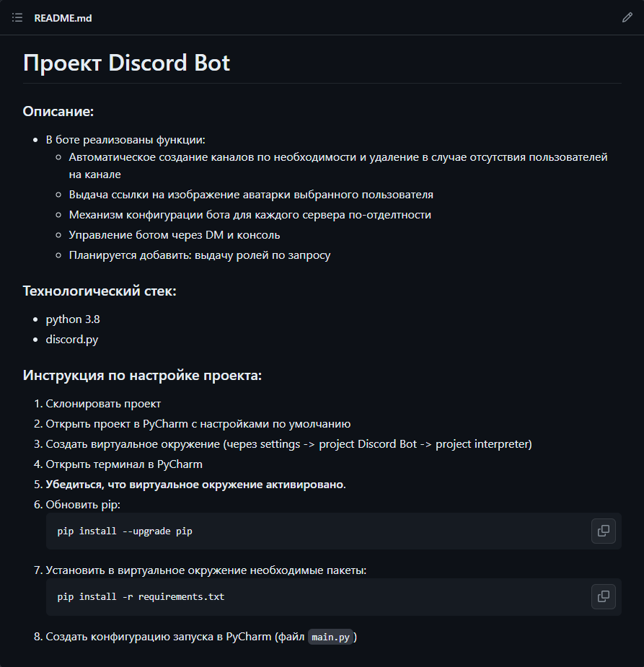
Task: Click the "Склонировать проект" step
Action: point(103,404)
